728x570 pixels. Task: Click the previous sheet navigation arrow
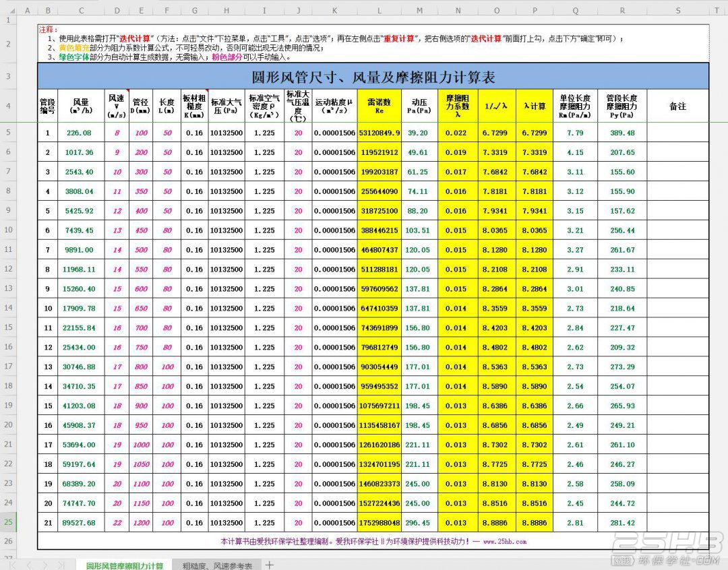[29, 565]
